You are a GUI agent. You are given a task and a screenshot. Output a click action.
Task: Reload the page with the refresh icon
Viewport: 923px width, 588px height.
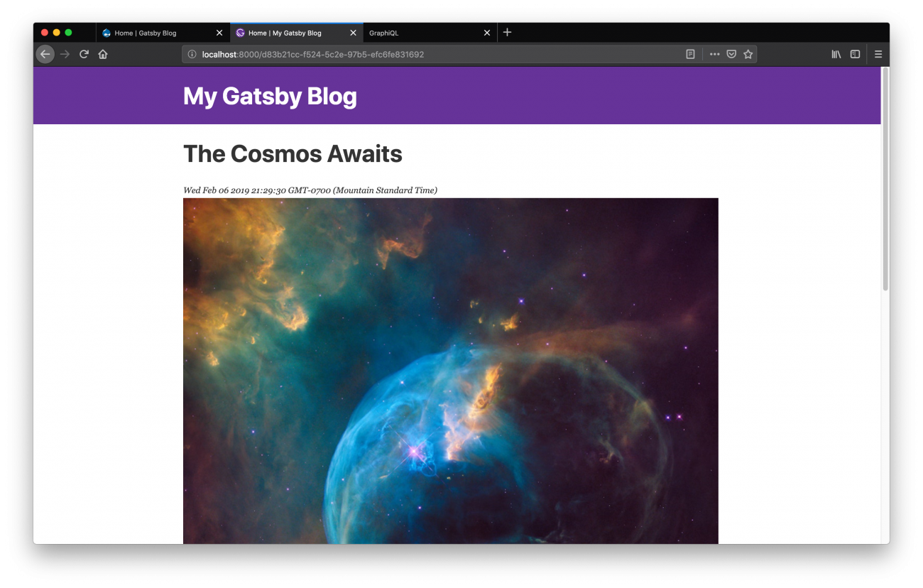coord(84,54)
